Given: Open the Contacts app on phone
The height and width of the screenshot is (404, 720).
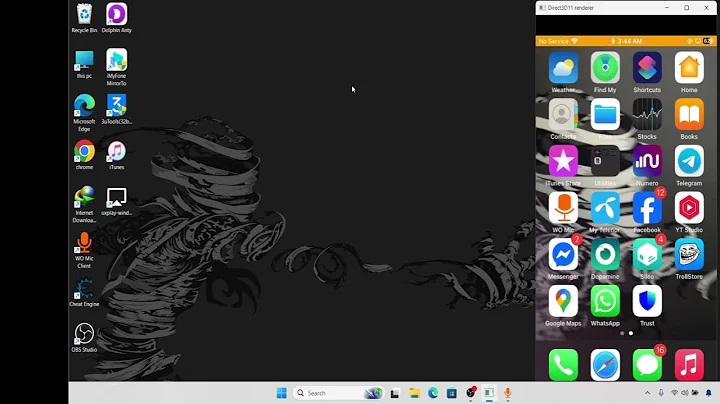Looking at the screenshot, I should 563,114.
